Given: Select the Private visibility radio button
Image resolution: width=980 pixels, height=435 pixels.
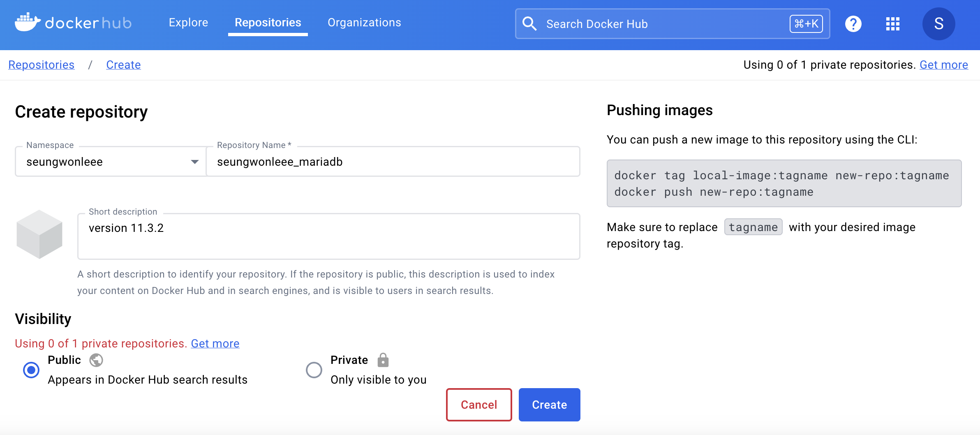Looking at the screenshot, I should [314, 370].
